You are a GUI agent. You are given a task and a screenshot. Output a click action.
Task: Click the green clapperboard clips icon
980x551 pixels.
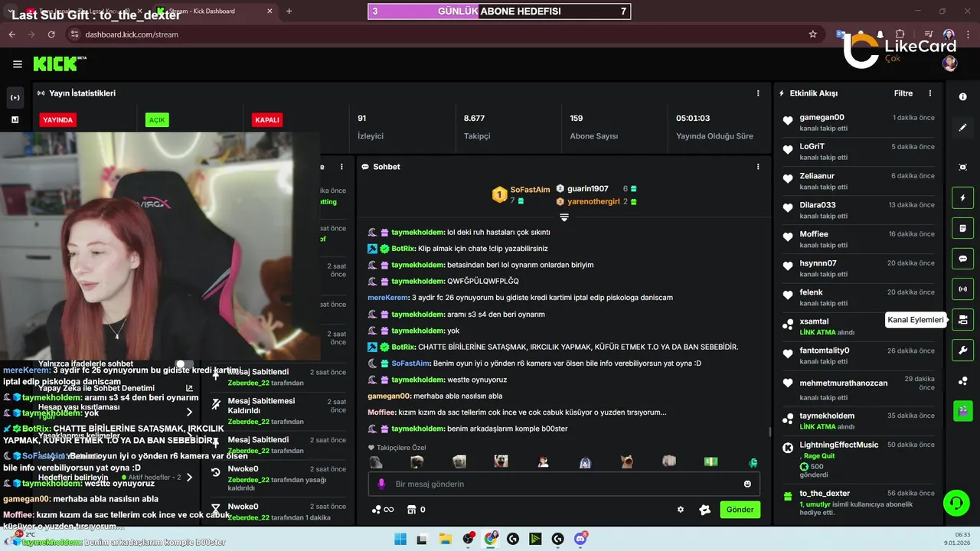(x=963, y=411)
